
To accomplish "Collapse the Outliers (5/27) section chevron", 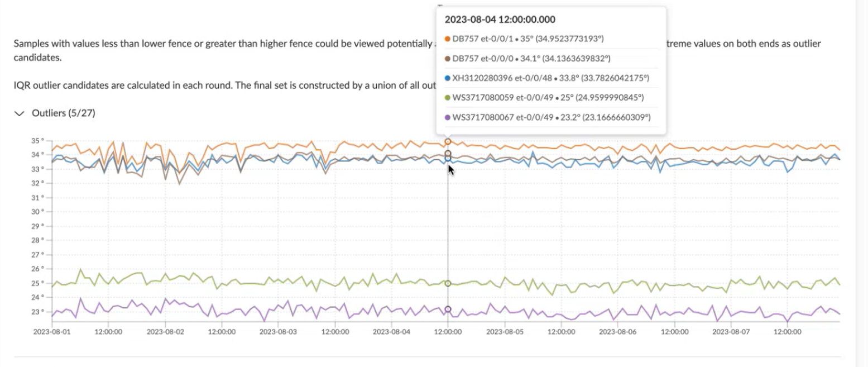I will coord(20,113).
